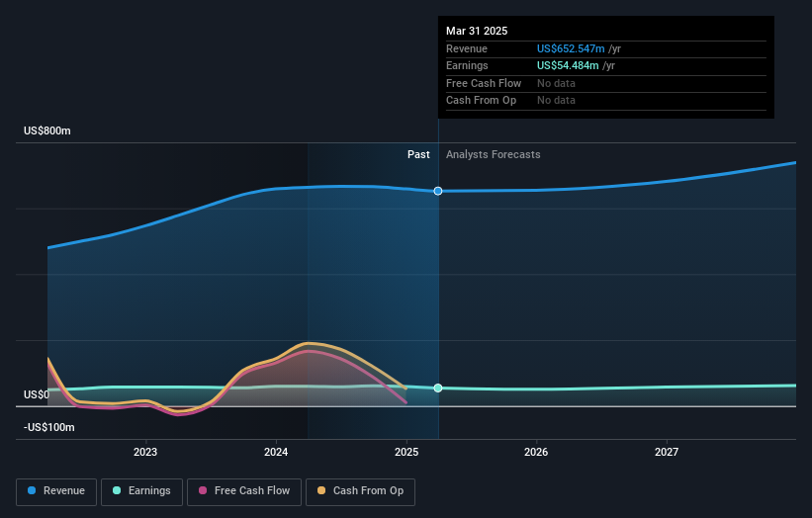Click the 2023 x-axis label
Screen dimensions: 812x518
point(145,453)
